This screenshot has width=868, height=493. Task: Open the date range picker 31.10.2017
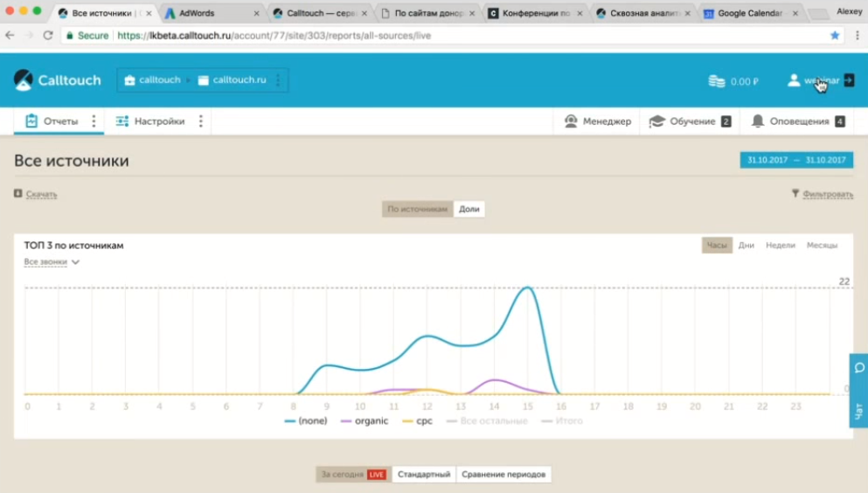[796, 160]
